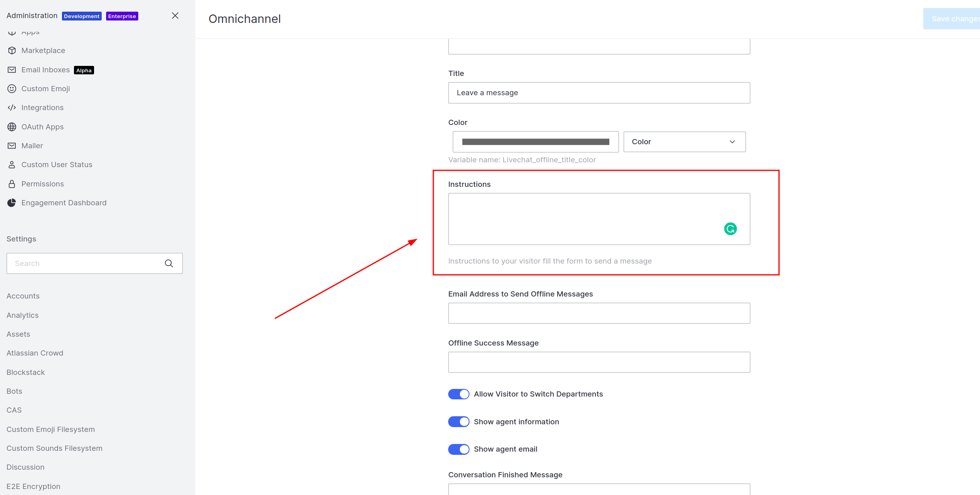
Task: Turn off Show agent email
Action: [459, 449]
